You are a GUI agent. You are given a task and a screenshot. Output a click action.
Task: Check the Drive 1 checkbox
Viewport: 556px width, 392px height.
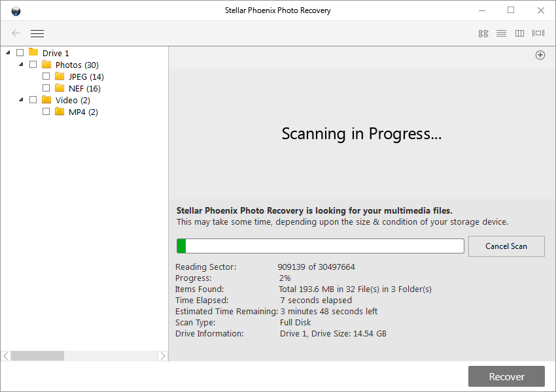point(20,53)
